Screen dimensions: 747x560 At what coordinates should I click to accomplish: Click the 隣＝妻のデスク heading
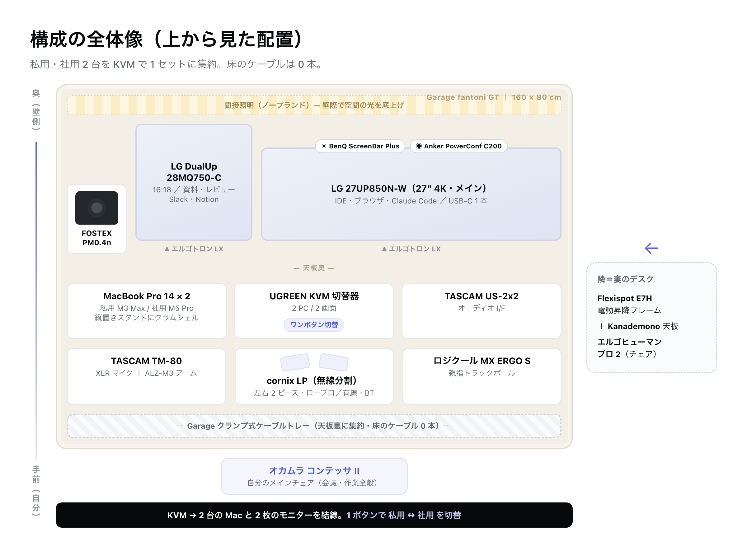(x=625, y=279)
